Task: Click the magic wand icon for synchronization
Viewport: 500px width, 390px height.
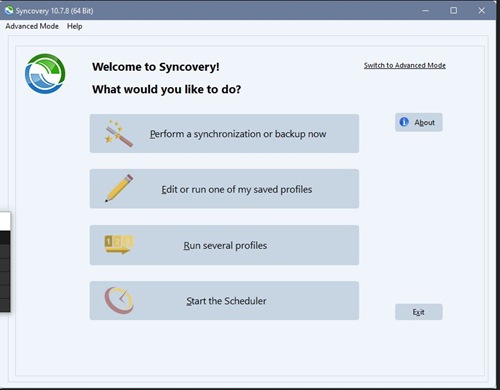Action: (119, 134)
